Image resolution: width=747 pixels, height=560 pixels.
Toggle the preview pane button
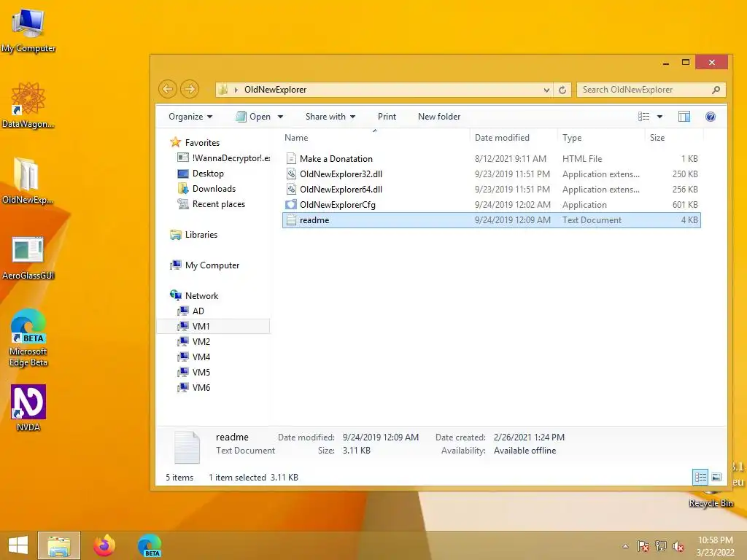coord(684,117)
